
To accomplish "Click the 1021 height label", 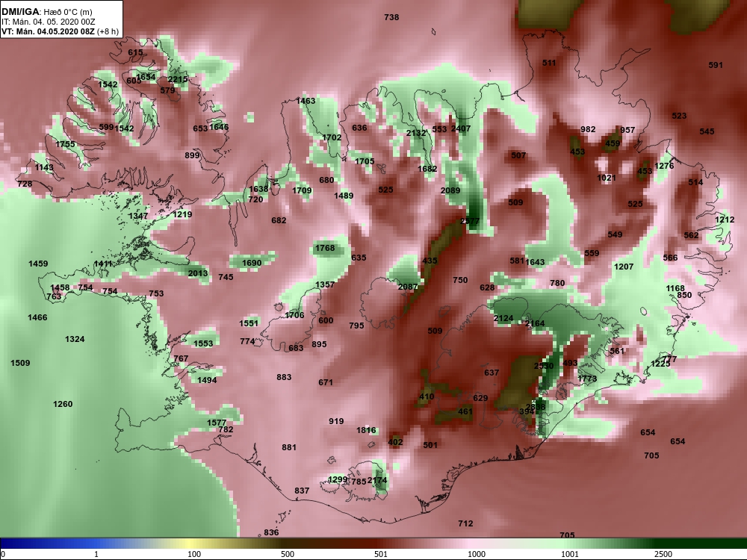I will 607,178.
